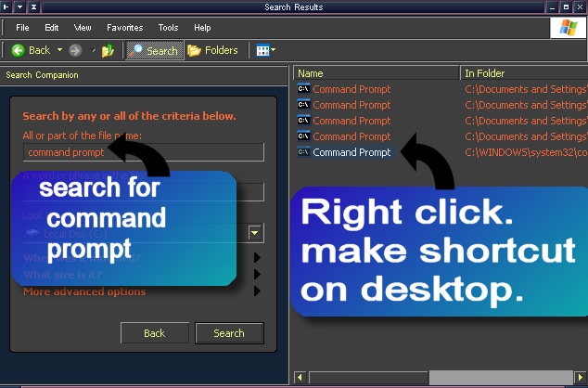588x388 pixels.
Task: Open the Edit menu
Action: (52, 28)
